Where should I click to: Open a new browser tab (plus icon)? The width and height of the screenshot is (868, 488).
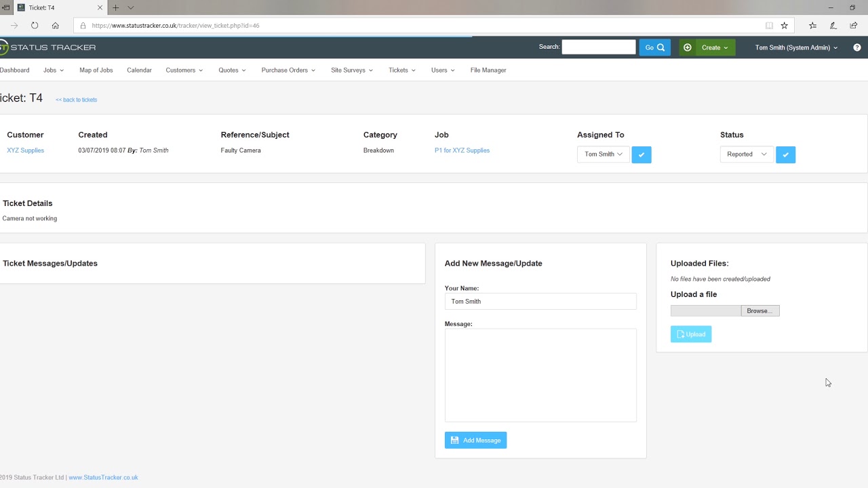coord(116,7)
